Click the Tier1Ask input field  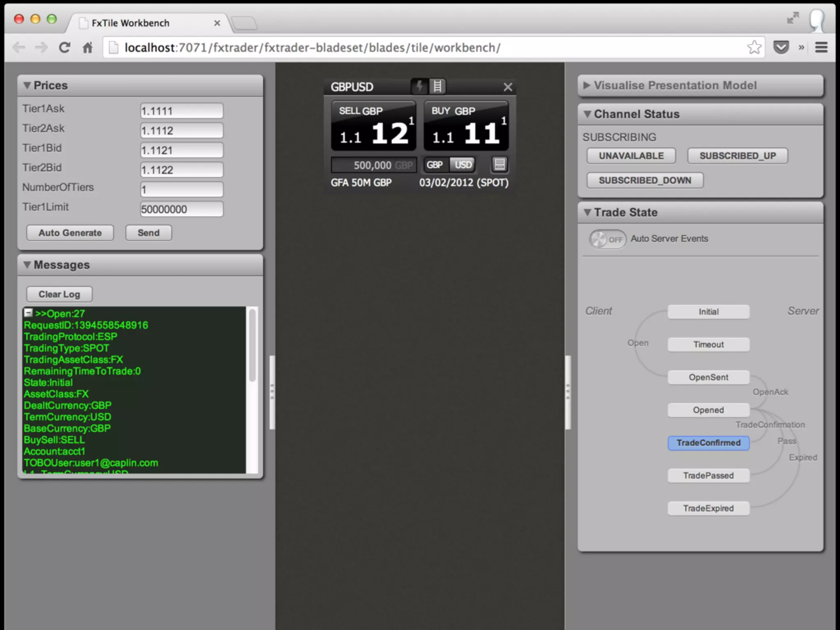[x=181, y=111]
